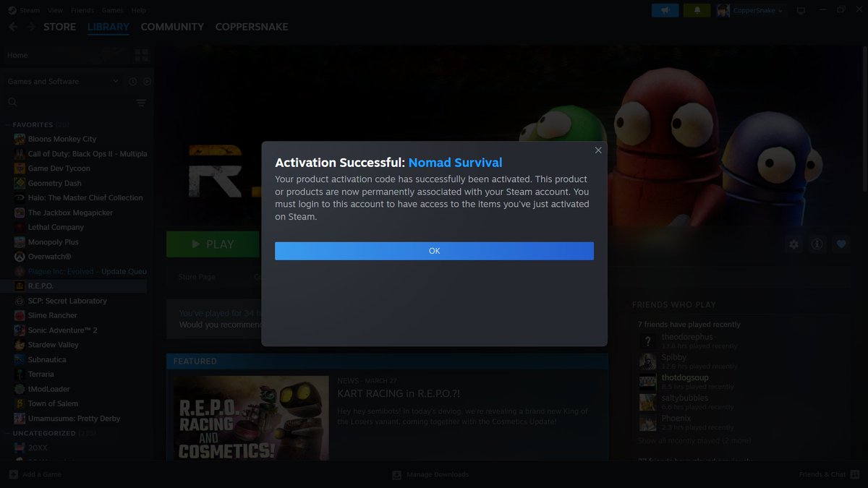
Task: Select Stardew Valley
Action: (x=53, y=345)
